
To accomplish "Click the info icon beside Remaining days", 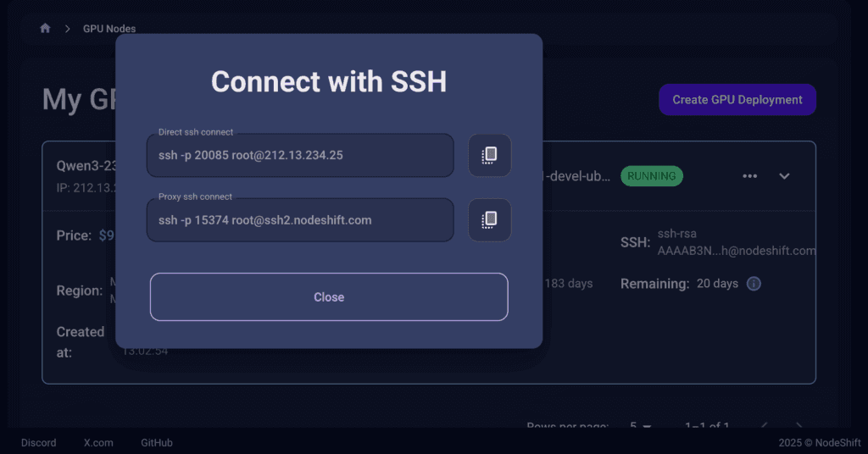I will click(754, 284).
